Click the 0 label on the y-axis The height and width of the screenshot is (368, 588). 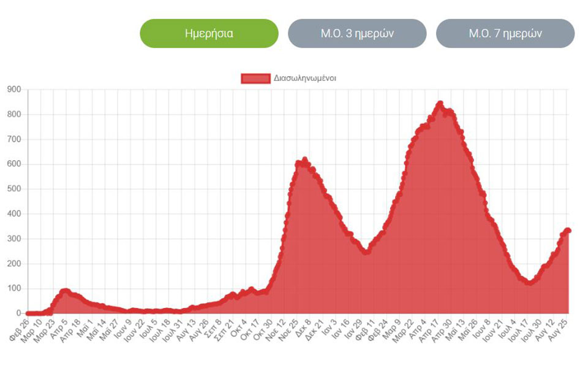point(19,313)
